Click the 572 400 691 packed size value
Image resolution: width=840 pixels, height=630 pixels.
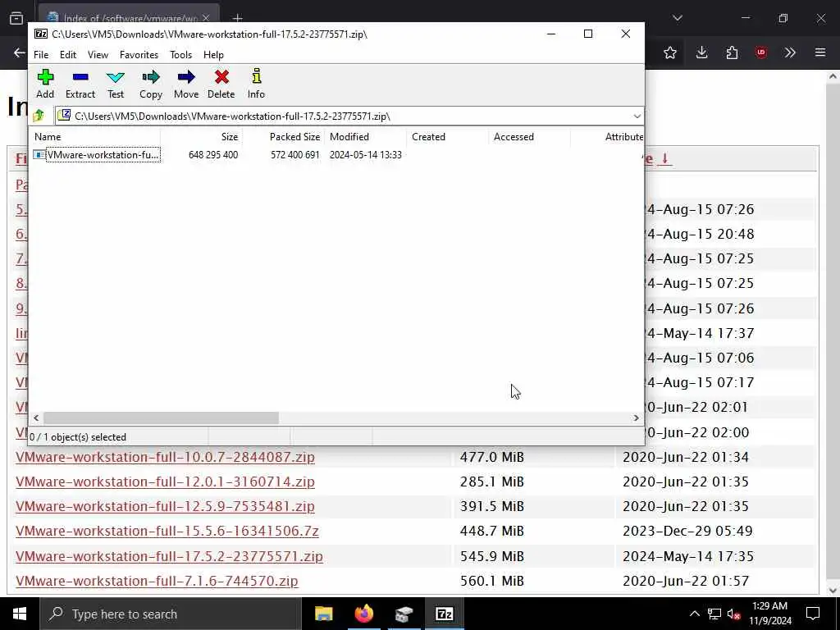point(294,155)
